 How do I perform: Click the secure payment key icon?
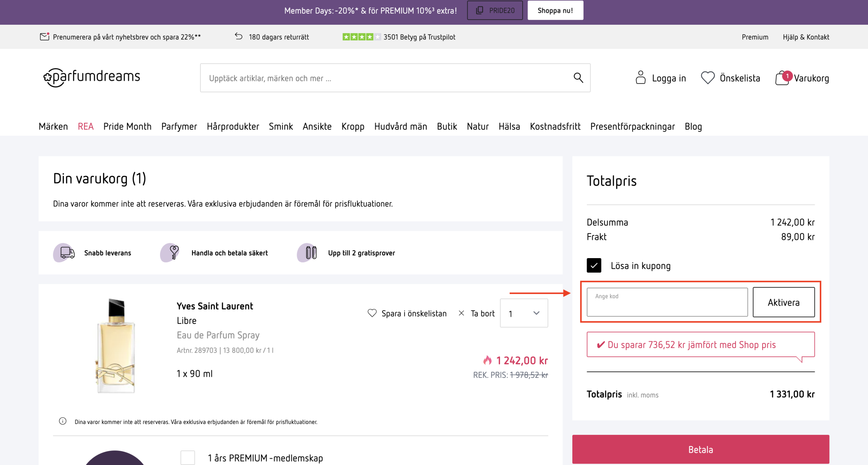[x=170, y=253]
